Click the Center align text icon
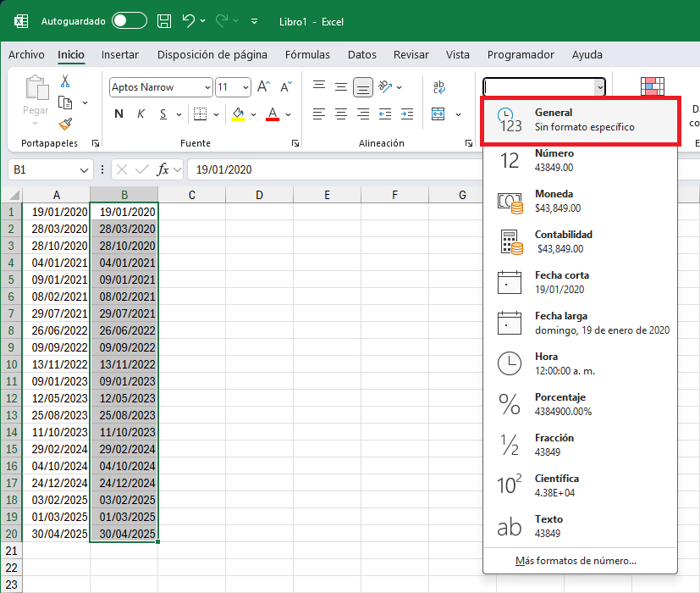Screen dimensions: 700x593 coord(341,114)
